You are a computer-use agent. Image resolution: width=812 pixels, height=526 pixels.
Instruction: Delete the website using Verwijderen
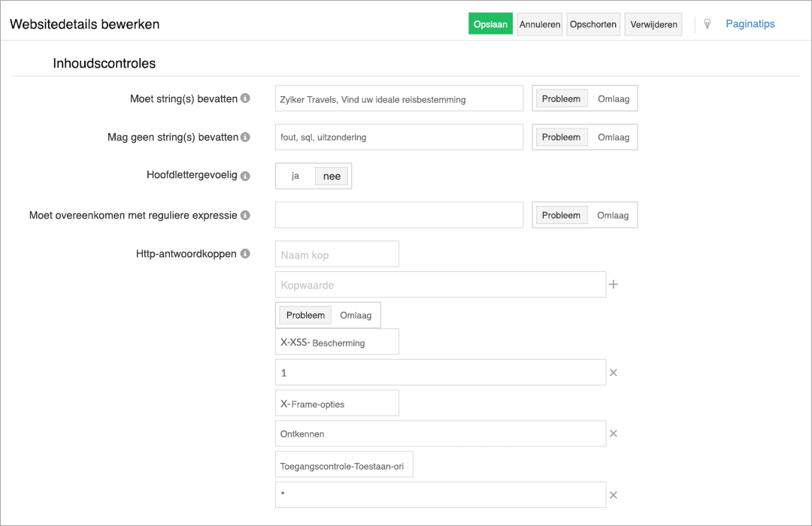tap(653, 23)
